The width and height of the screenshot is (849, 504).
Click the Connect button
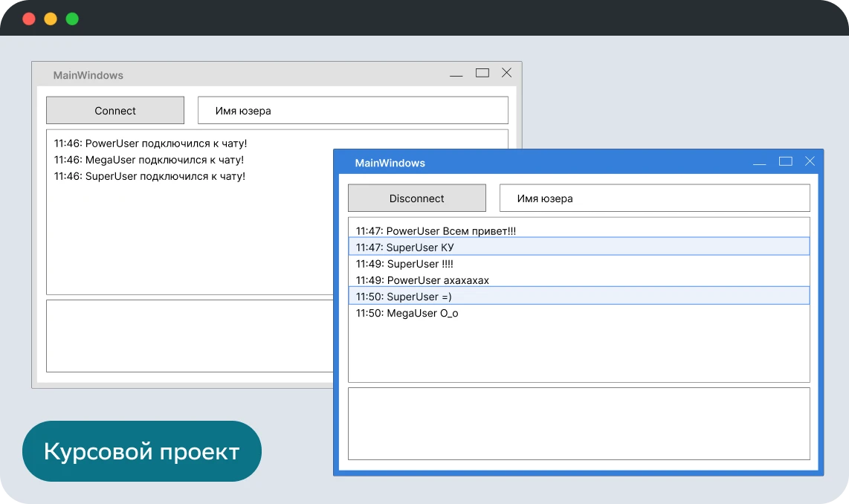coord(115,111)
